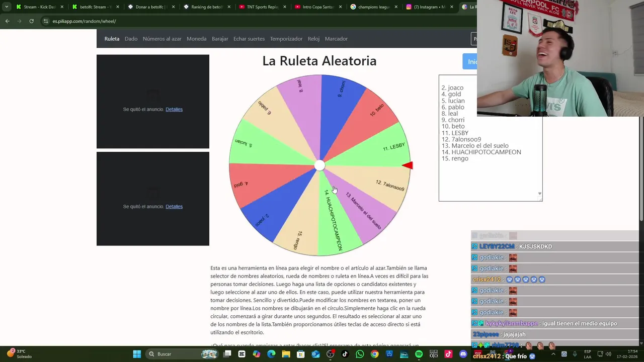Open Spotify from the taskbar
This screenshot has height=362, width=644.
(419, 354)
